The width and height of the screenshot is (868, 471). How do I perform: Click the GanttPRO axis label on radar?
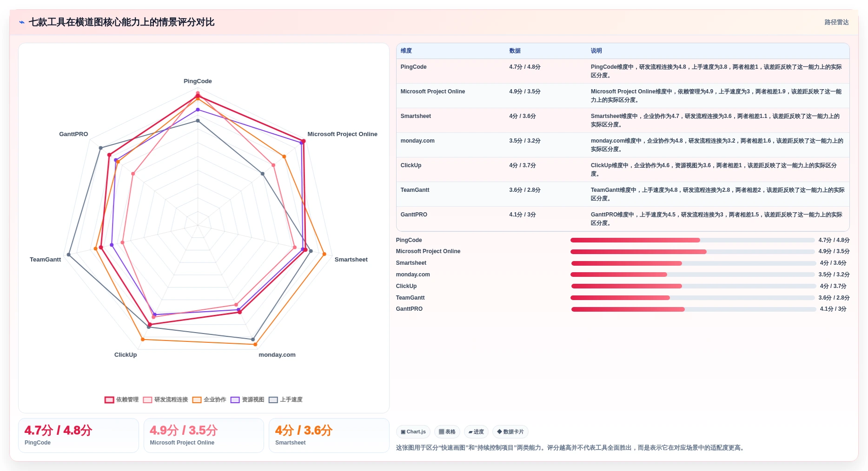(73, 134)
